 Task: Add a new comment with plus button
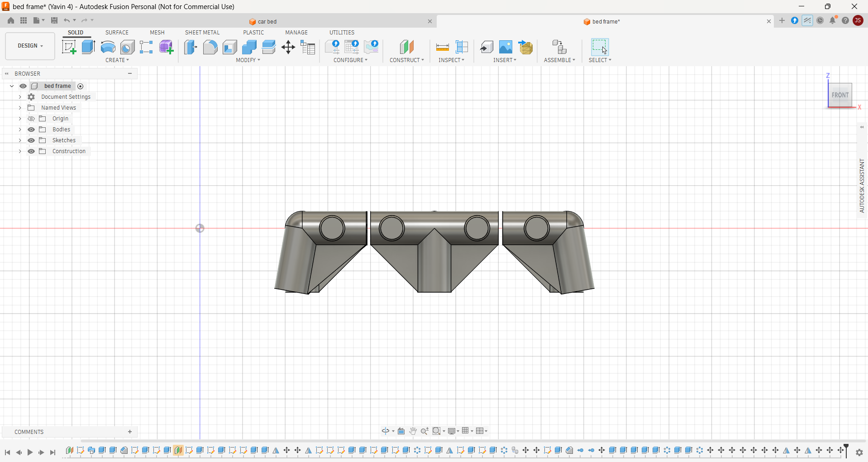click(130, 432)
